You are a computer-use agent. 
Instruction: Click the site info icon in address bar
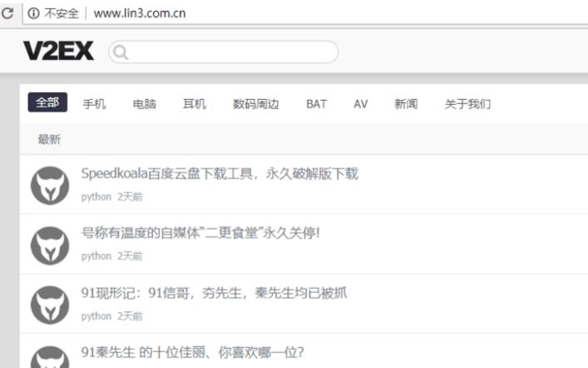coord(34,13)
